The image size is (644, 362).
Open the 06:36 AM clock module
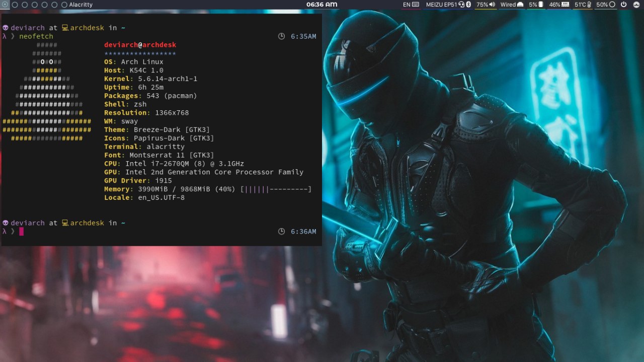coord(321,5)
